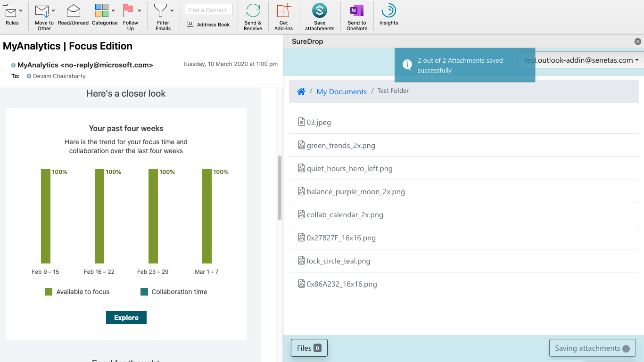Click the Find a Contact field
644x362 pixels.
(x=209, y=10)
